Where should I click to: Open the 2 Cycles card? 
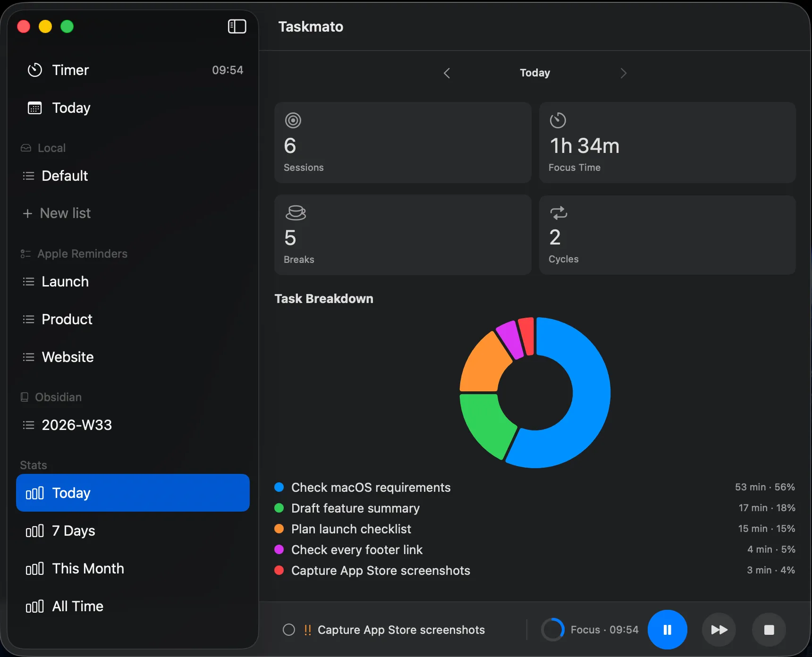tap(668, 235)
